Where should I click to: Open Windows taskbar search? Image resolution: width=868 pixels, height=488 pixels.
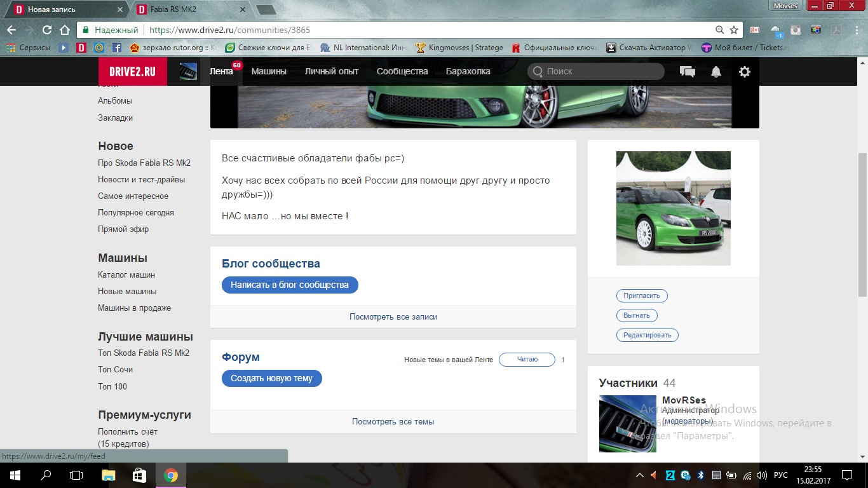tap(46, 475)
